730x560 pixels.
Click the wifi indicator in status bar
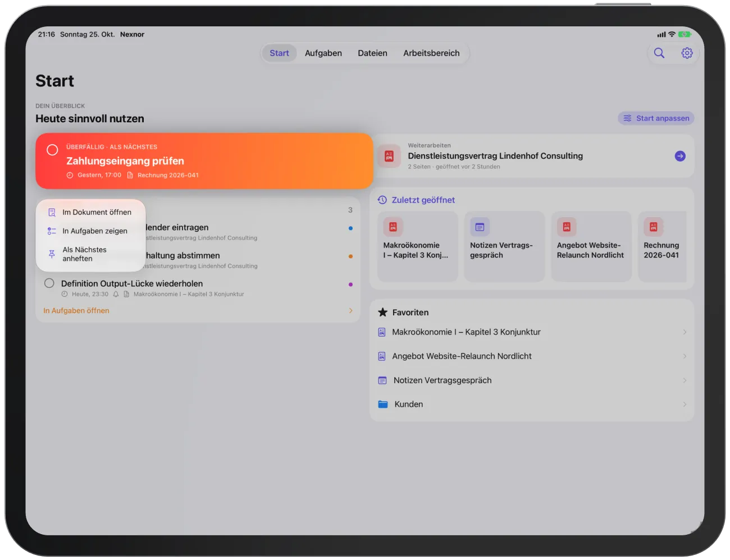tap(672, 34)
